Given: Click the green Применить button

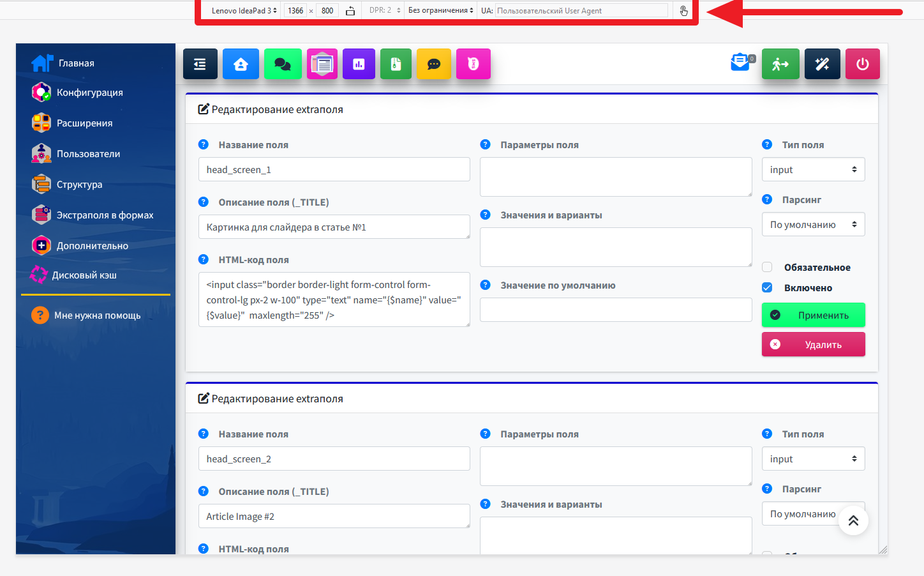Looking at the screenshot, I should coord(813,315).
